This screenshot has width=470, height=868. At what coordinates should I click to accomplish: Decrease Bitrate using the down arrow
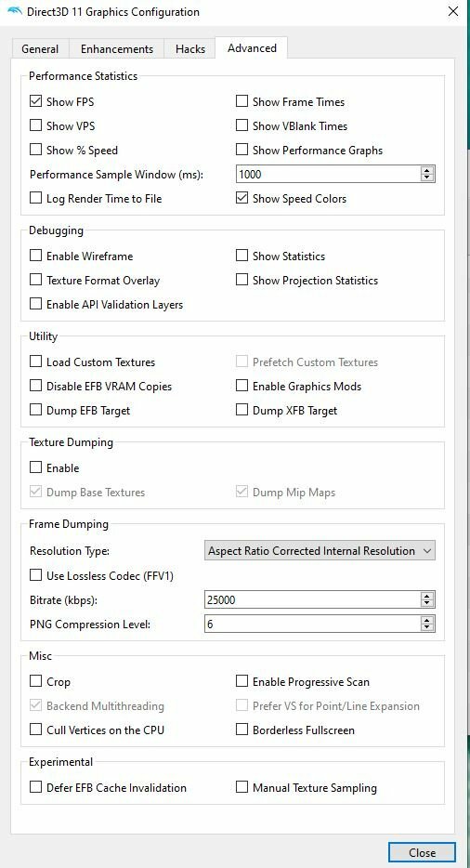[x=427, y=603]
